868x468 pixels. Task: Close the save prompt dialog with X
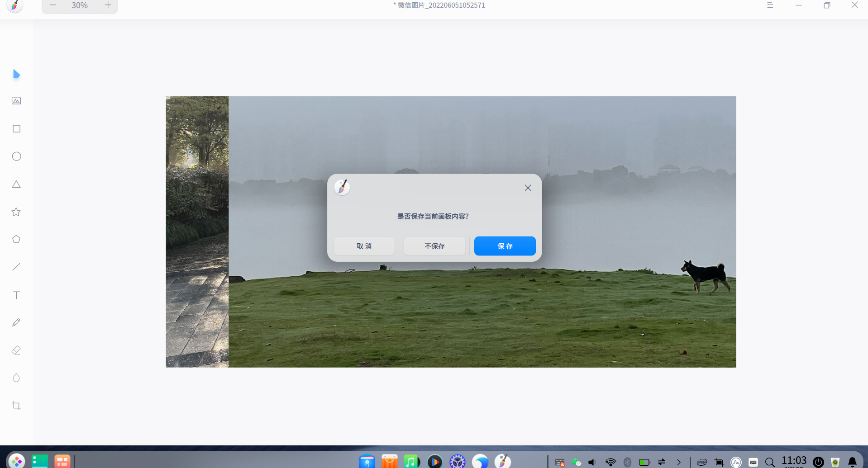click(528, 188)
